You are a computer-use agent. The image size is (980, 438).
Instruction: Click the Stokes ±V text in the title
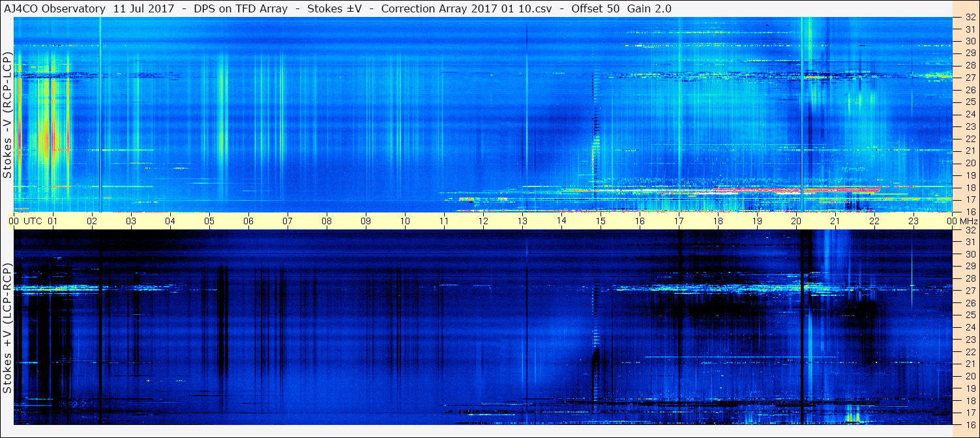tap(334, 8)
